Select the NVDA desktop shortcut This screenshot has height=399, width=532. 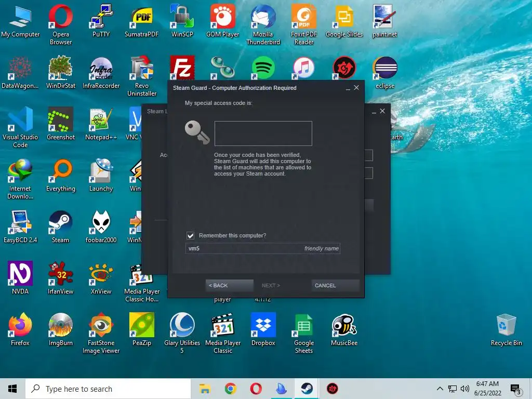[20, 278]
